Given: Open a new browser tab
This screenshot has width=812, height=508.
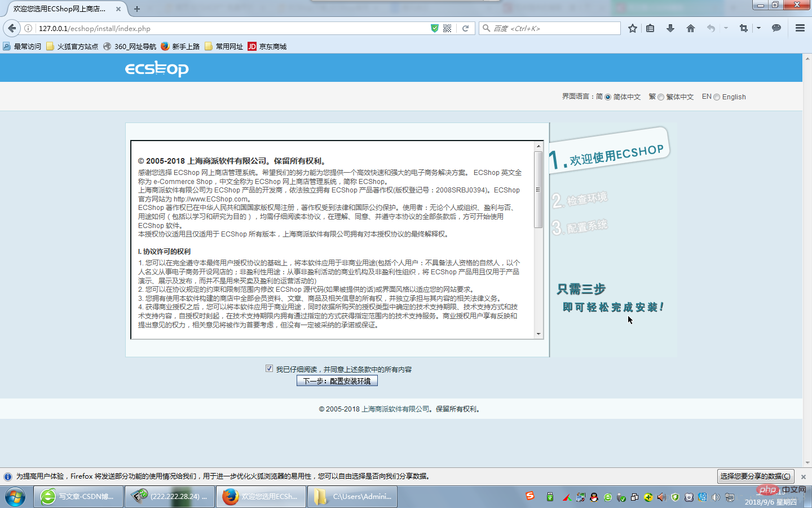Looking at the screenshot, I should 137,9.
